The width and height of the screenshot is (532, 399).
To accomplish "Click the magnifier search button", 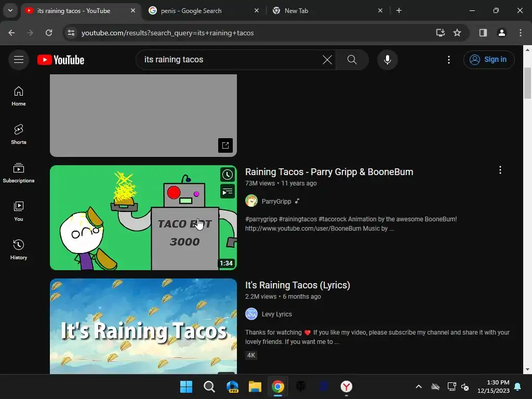I will click(352, 60).
